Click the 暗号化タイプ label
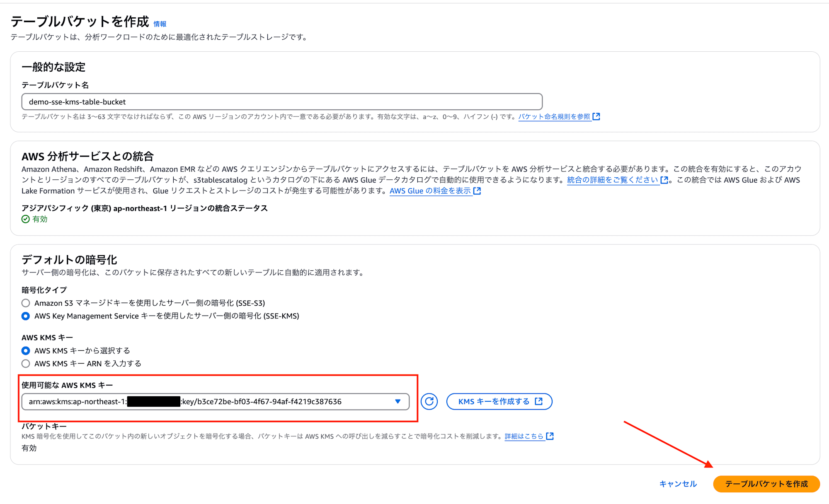829x504 pixels. coord(44,290)
